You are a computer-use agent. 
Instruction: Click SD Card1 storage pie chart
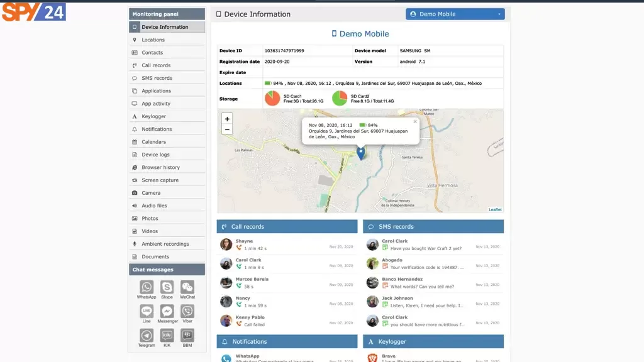point(272,99)
